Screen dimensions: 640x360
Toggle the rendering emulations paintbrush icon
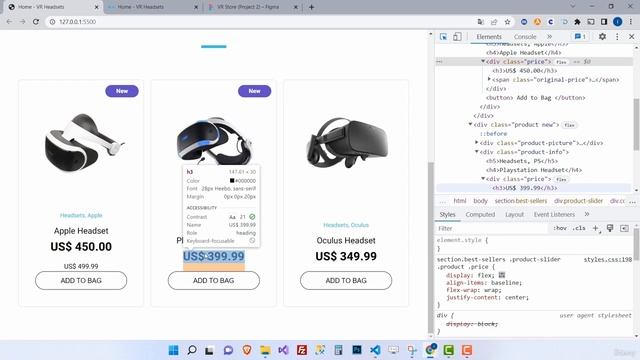[610, 228]
